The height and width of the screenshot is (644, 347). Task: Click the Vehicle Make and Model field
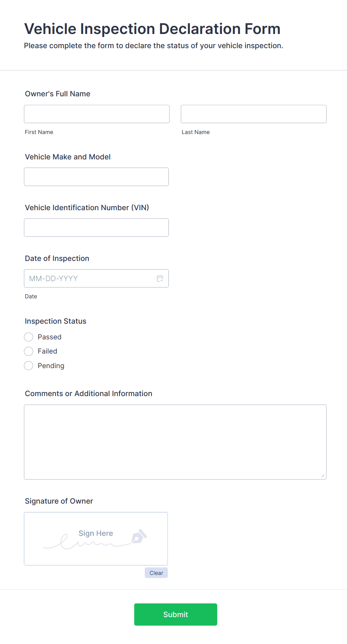click(x=96, y=177)
